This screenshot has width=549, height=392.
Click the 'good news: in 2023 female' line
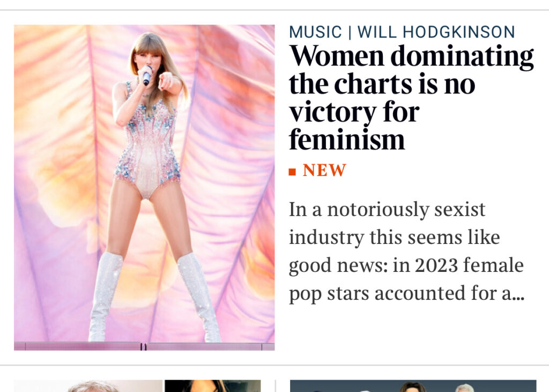pyautogui.click(x=406, y=265)
